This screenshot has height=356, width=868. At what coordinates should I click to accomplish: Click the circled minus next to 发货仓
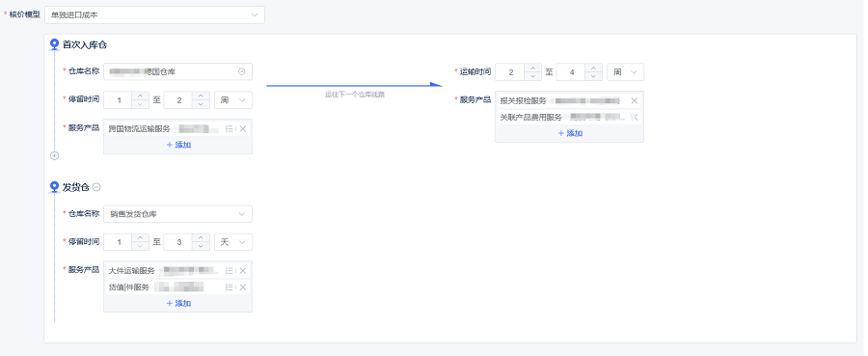pos(96,187)
